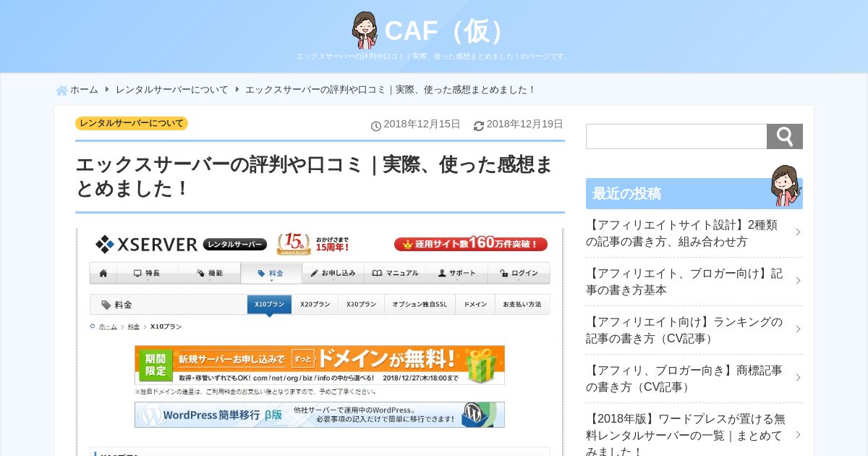
Task: Click X10プラン sub-tab
Action: [x=269, y=305]
